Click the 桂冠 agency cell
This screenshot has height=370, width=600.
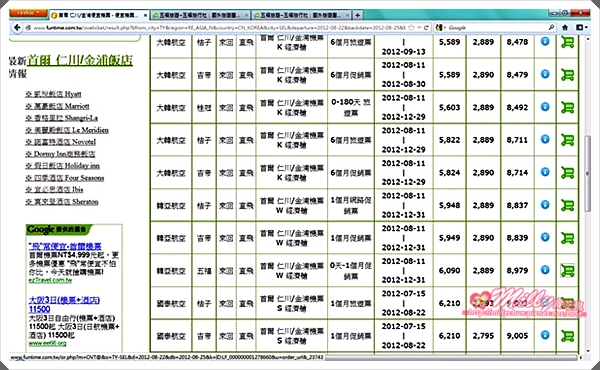point(204,108)
